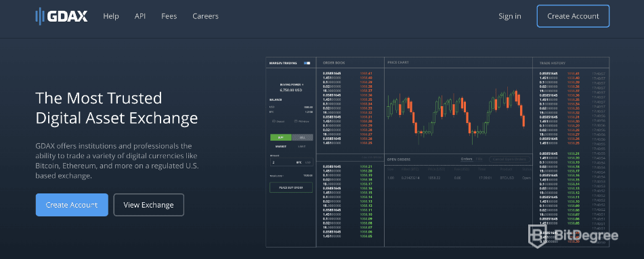Choose the Limit order type
This screenshot has height=259, width=644.
click(x=301, y=147)
